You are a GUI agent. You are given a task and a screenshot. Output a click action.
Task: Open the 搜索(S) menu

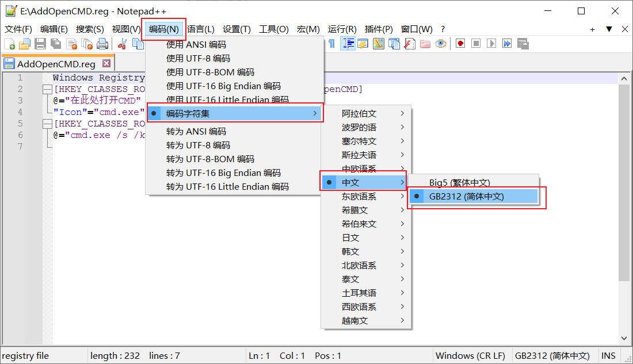tap(90, 29)
